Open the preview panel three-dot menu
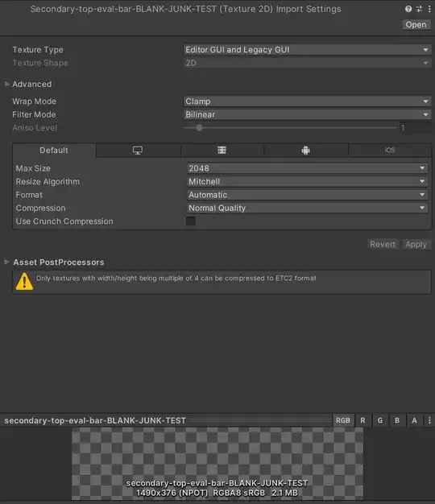435x504 pixels. (429, 420)
